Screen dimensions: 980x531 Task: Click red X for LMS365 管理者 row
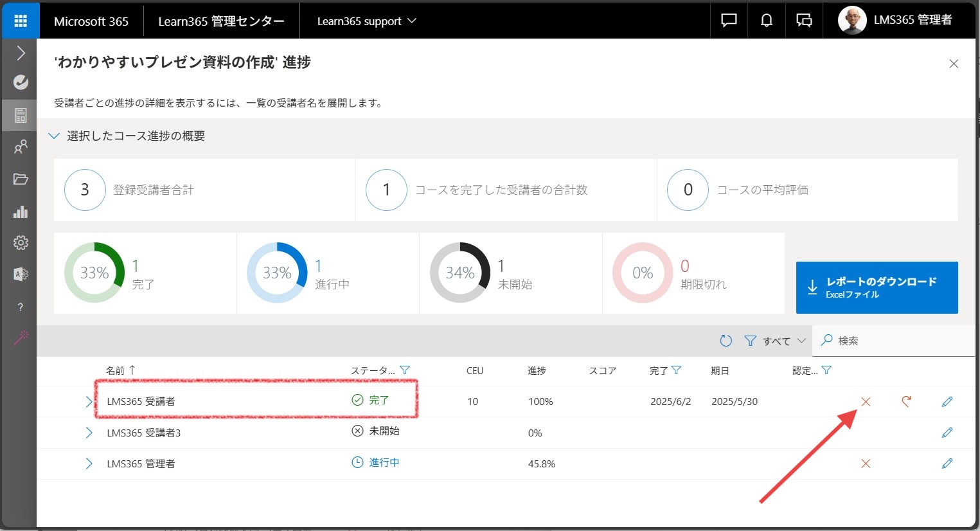pyautogui.click(x=866, y=464)
